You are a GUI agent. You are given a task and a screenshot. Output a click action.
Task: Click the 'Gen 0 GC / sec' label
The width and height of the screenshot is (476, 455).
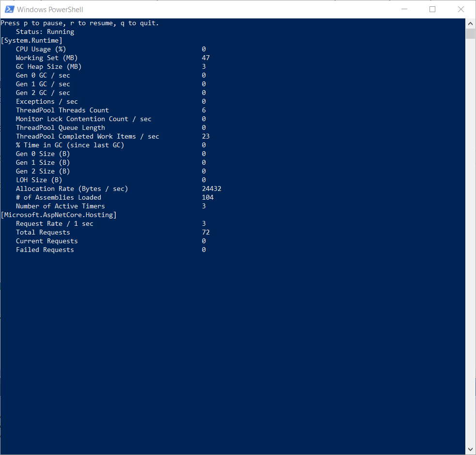tap(43, 75)
